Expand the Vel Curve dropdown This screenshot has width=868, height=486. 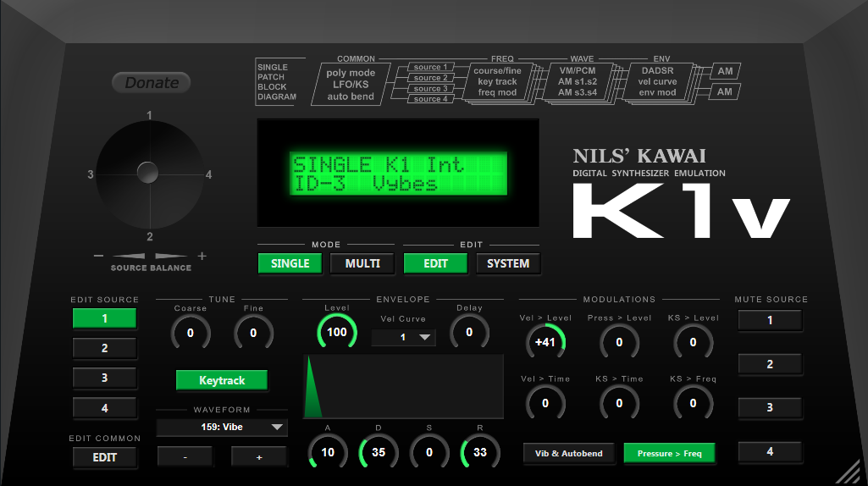403,337
